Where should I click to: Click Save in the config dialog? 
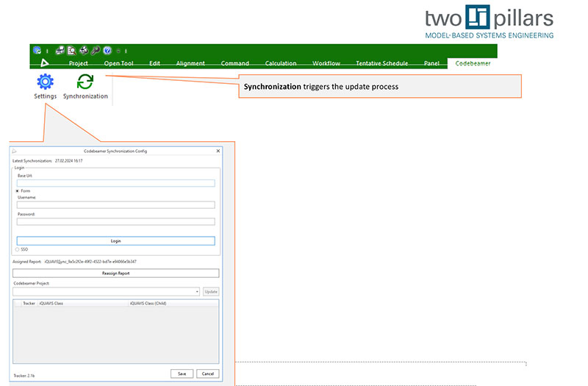182,374
